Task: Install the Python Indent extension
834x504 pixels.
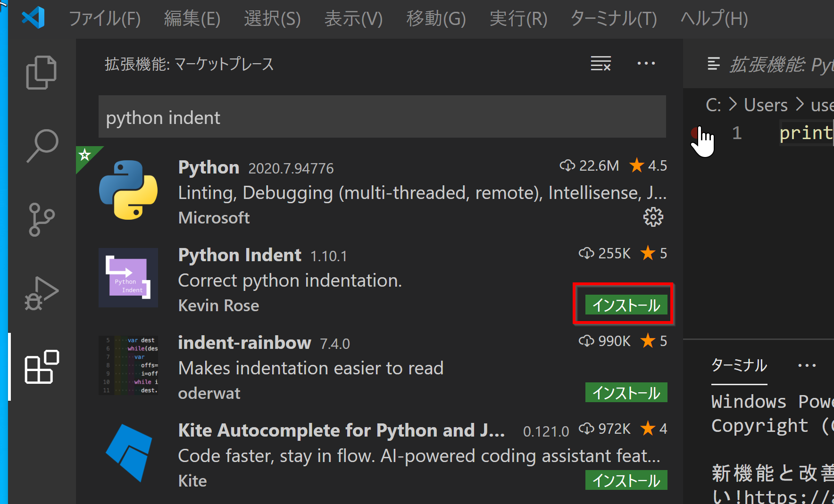Action: (x=626, y=305)
